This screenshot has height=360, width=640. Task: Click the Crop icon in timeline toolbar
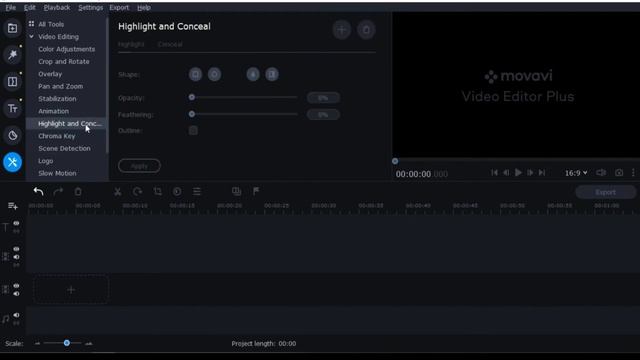(158, 191)
